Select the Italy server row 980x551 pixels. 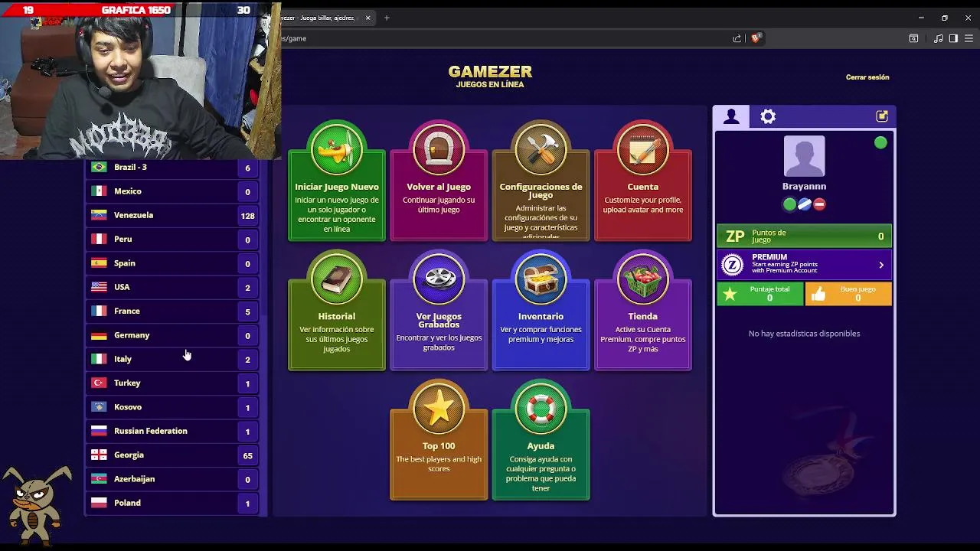[x=172, y=359]
